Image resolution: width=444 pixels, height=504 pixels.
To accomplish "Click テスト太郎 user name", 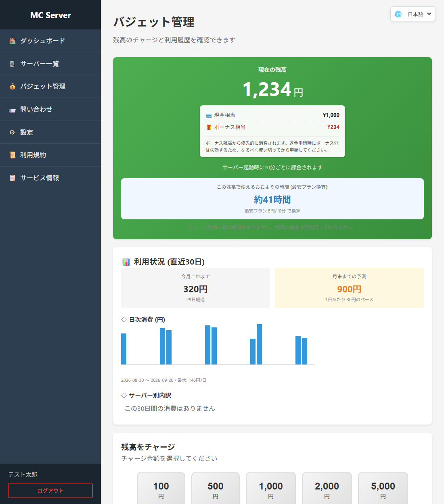I will (x=23, y=475).
